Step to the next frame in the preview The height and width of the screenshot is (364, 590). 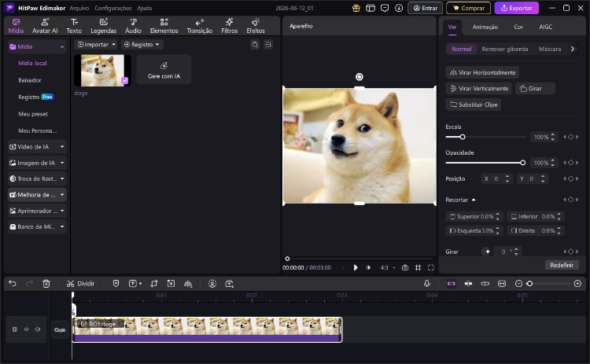(x=368, y=268)
